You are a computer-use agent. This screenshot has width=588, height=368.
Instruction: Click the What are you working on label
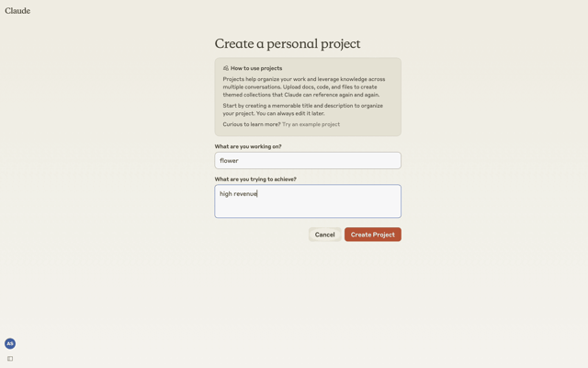[x=248, y=146]
